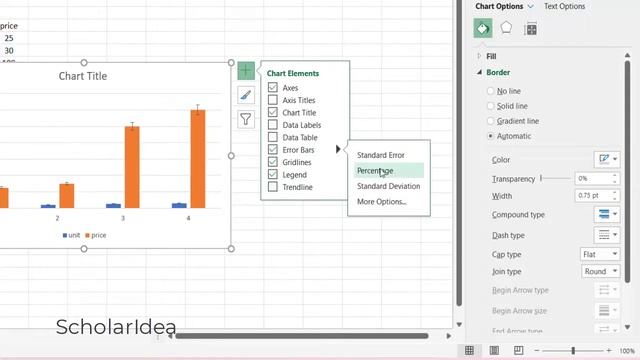This screenshot has width=640, height=360.
Task: Open the Begin Arrow type dropdown
Action: click(607, 290)
